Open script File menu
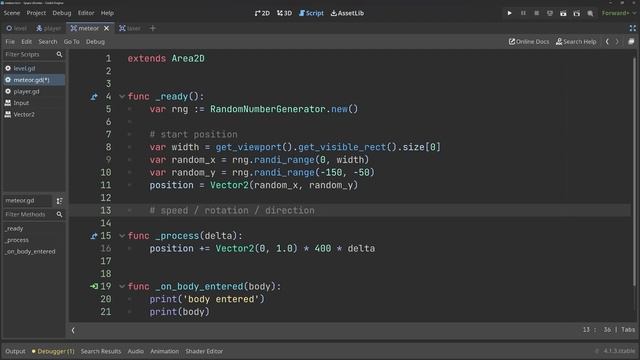Image resolution: width=640 pixels, height=360 pixels. coord(10,42)
